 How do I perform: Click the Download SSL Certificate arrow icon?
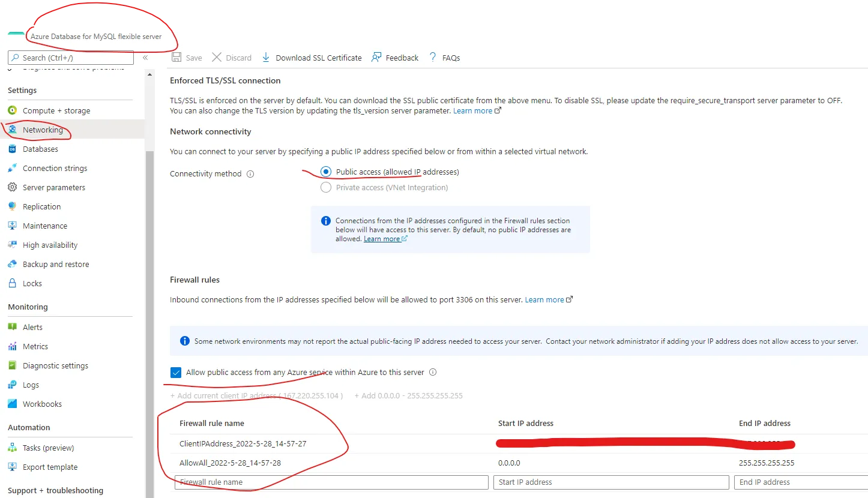pyautogui.click(x=266, y=57)
